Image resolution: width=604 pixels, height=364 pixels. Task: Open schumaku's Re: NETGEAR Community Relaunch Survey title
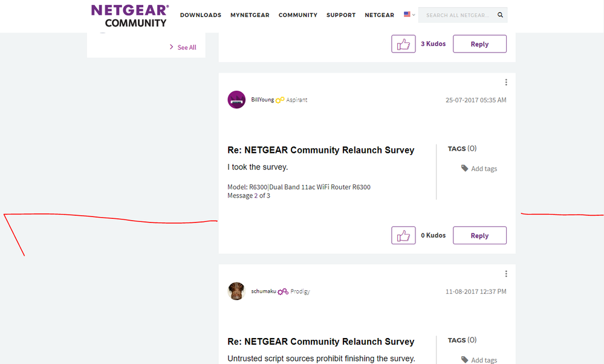320,342
